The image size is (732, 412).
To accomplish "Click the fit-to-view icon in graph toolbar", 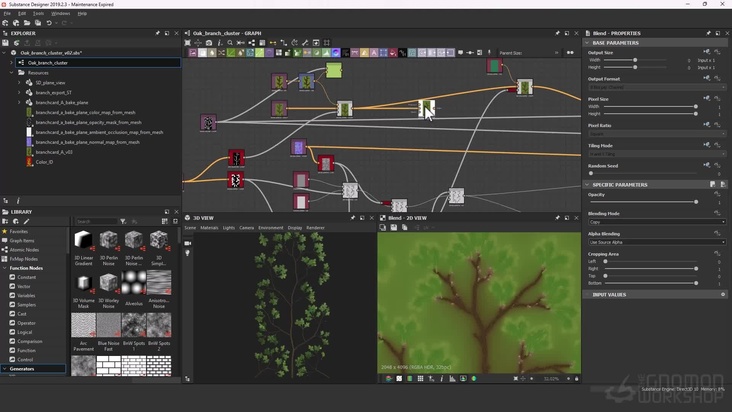I will click(187, 43).
